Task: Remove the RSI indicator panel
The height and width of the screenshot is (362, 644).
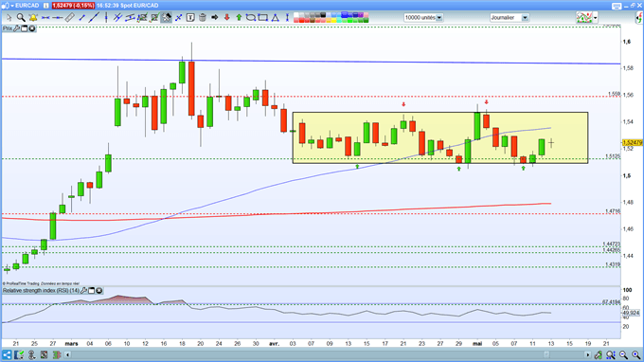Action: pos(99,291)
